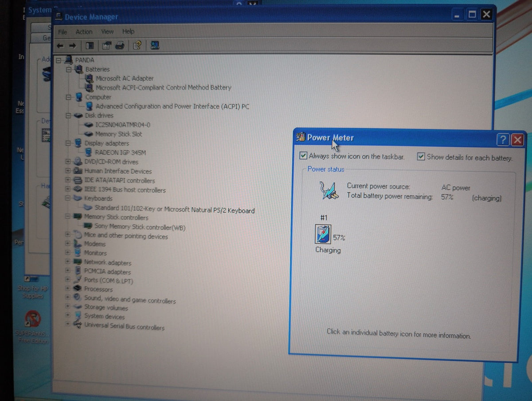
Task: Select Advanced Configuration and Power Interface (ACPI) PC
Action: [172, 106]
